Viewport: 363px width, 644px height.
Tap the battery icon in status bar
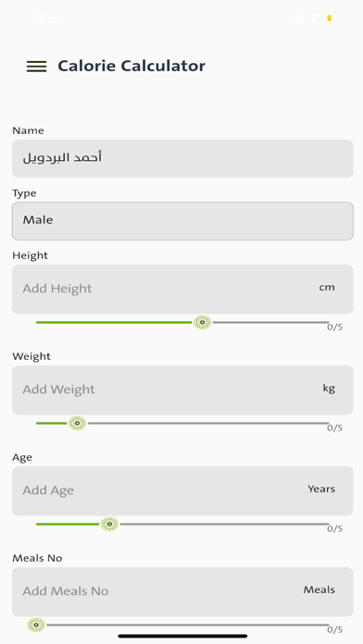click(330, 19)
